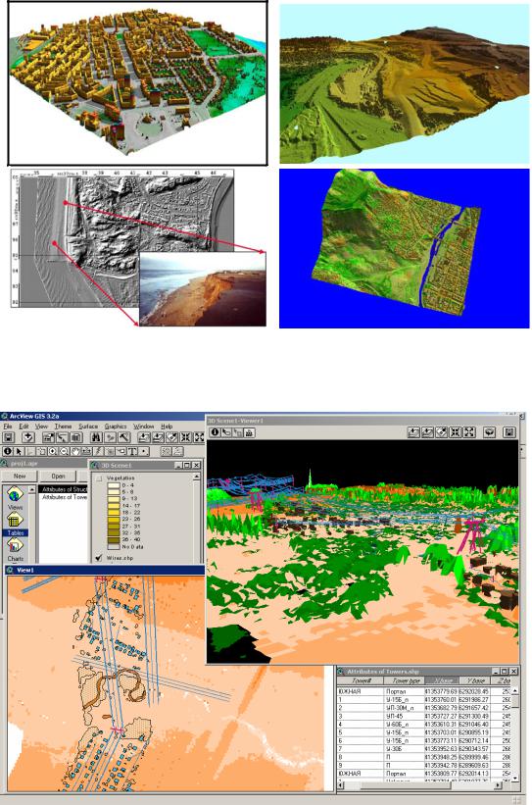The image size is (532, 805).
Task: Maximize the Attributes of Towers.shp window
Action: pos(504,671)
